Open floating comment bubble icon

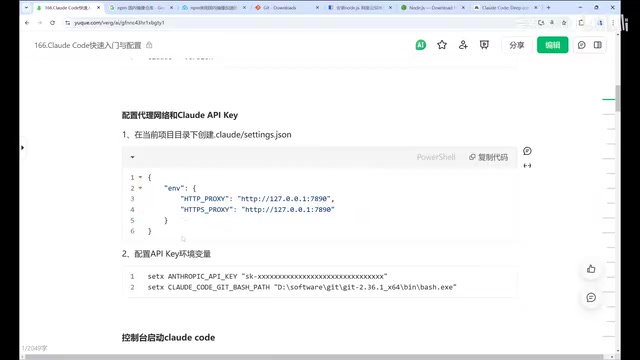[591, 298]
